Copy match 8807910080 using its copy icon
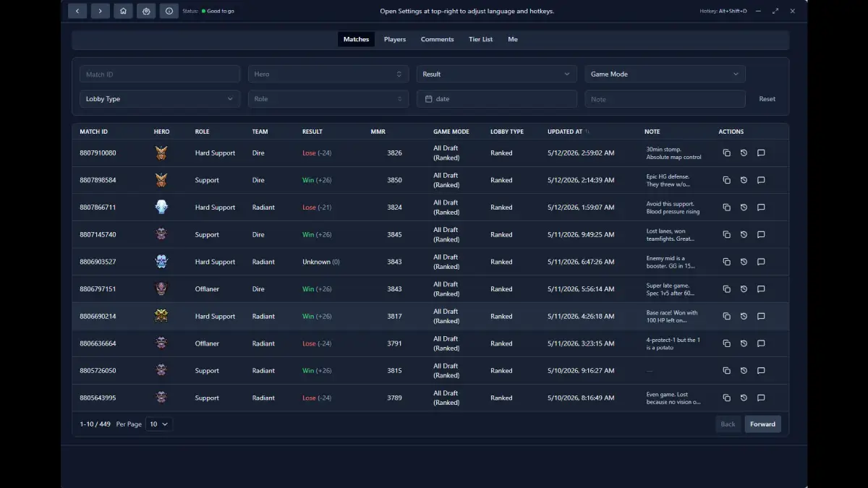The width and height of the screenshot is (868, 488). pyautogui.click(x=727, y=153)
